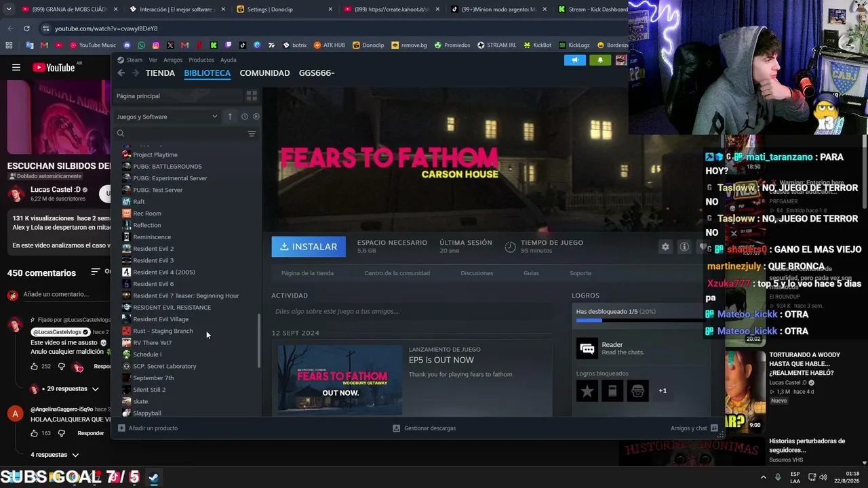This screenshot has height=488, width=868.
Task: Select the locked face achievement icon
Action: point(637,390)
